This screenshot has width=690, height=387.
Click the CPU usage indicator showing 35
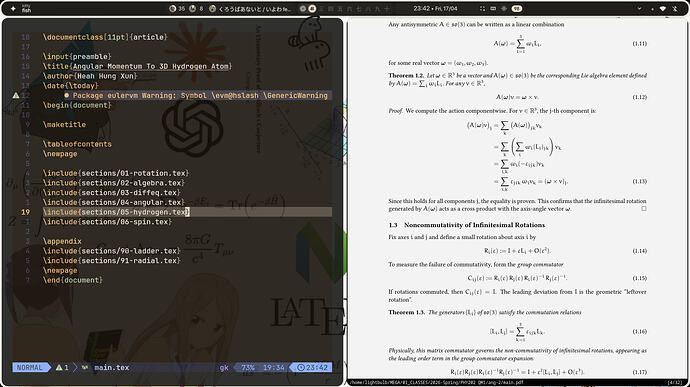(x=177, y=8)
